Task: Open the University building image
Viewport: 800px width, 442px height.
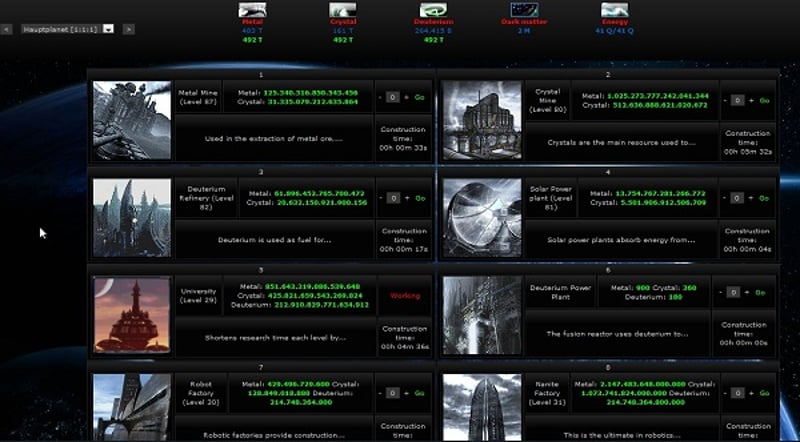Action: point(132,315)
